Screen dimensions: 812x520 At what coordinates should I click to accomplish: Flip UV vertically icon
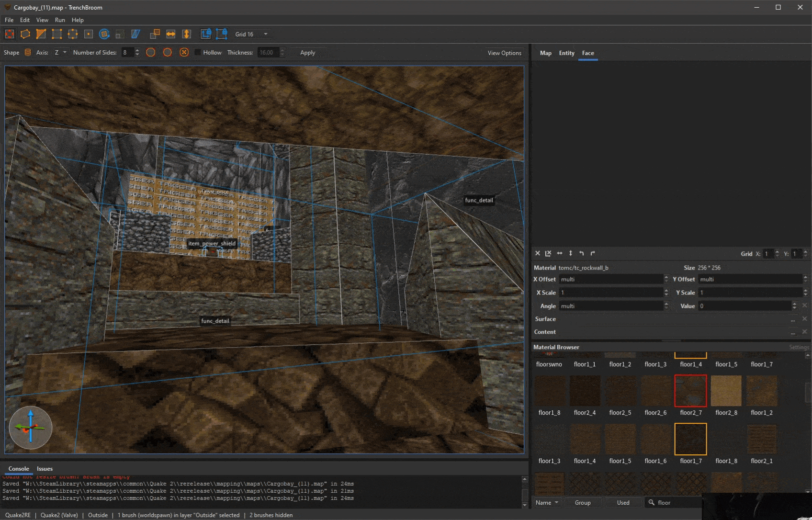pos(571,253)
